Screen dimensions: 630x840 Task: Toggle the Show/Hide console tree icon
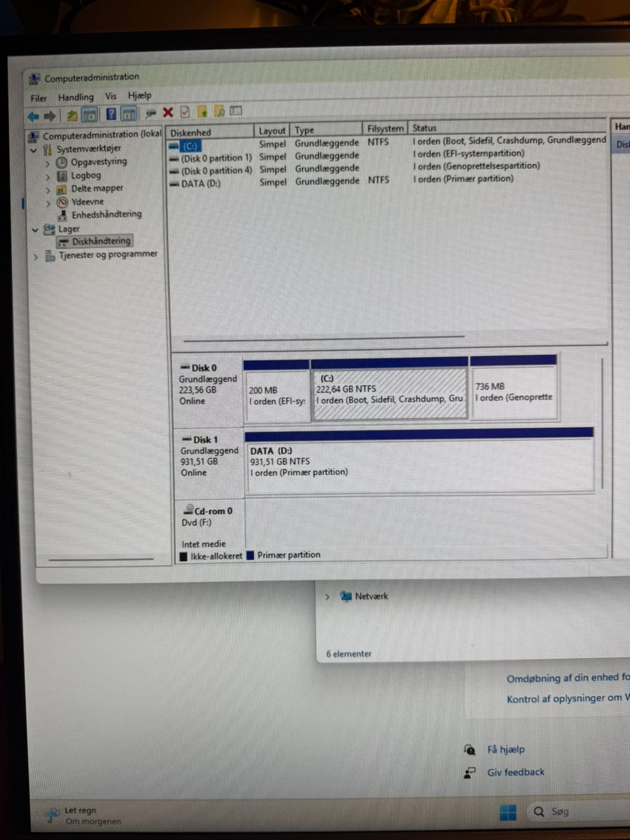(x=90, y=115)
